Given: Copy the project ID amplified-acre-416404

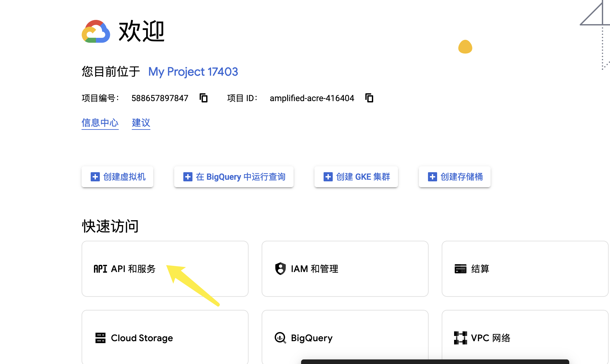Looking at the screenshot, I should pos(369,98).
